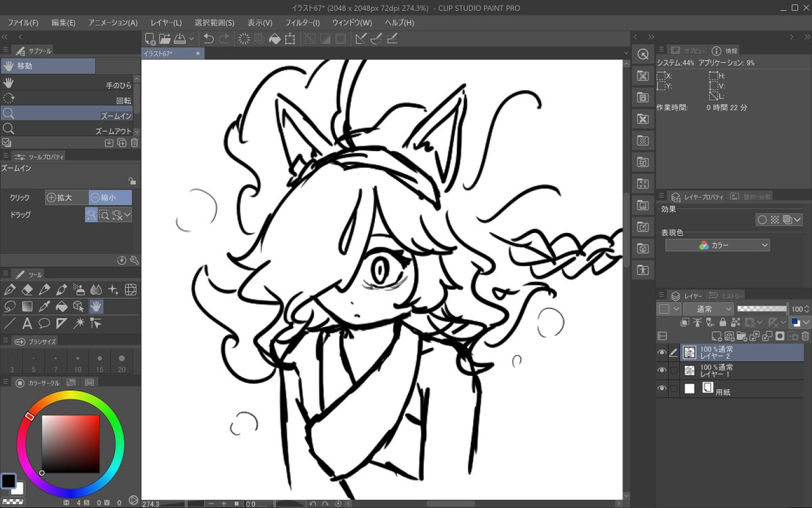Select 拡大 click mode option
812x508 pixels.
[x=66, y=198]
